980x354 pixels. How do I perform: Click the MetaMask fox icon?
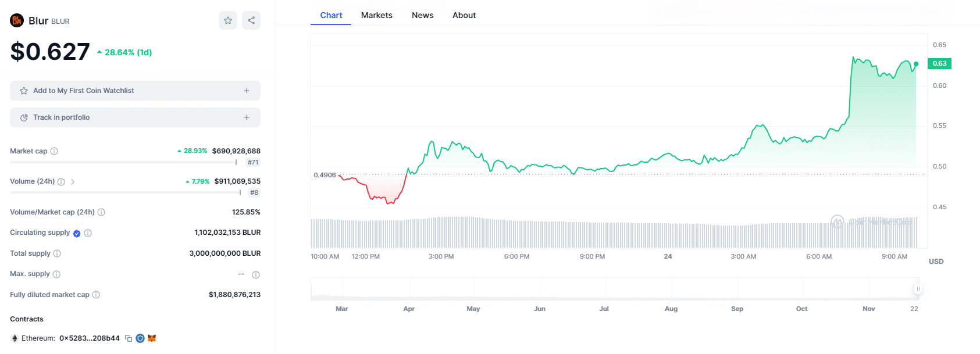tap(152, 338)
